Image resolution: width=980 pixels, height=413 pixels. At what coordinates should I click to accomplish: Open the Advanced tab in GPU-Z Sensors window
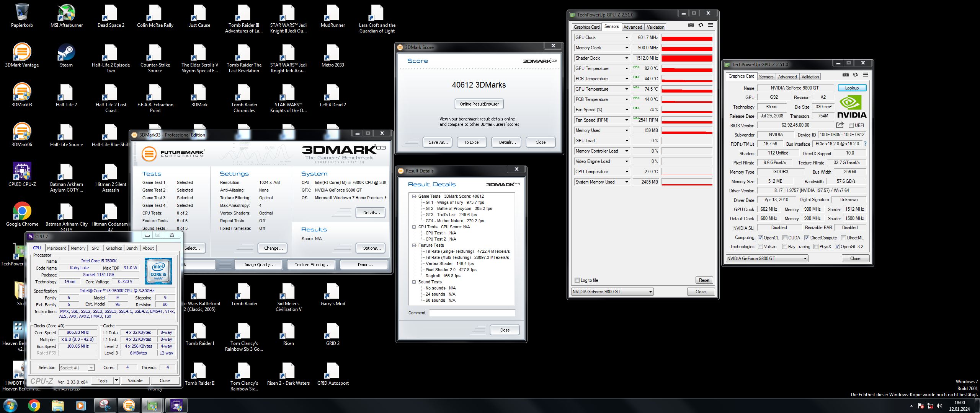(x=632, y=27)
